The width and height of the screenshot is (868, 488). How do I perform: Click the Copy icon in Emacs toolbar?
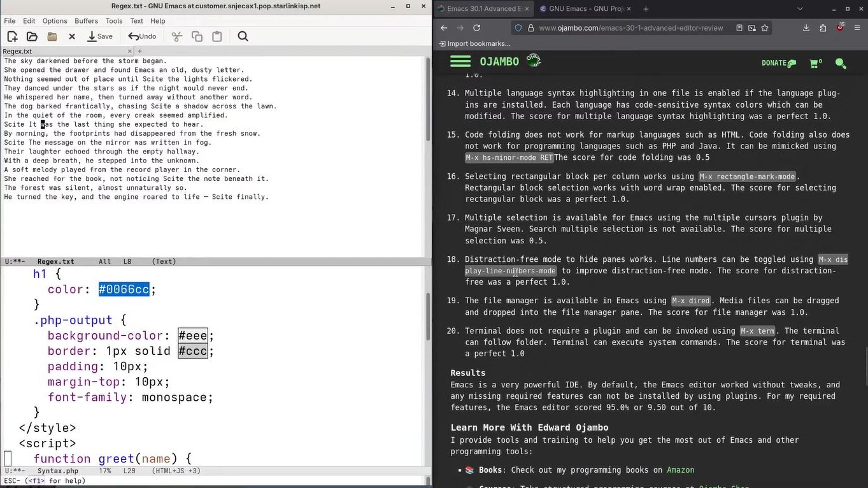[x=197, y=36]
